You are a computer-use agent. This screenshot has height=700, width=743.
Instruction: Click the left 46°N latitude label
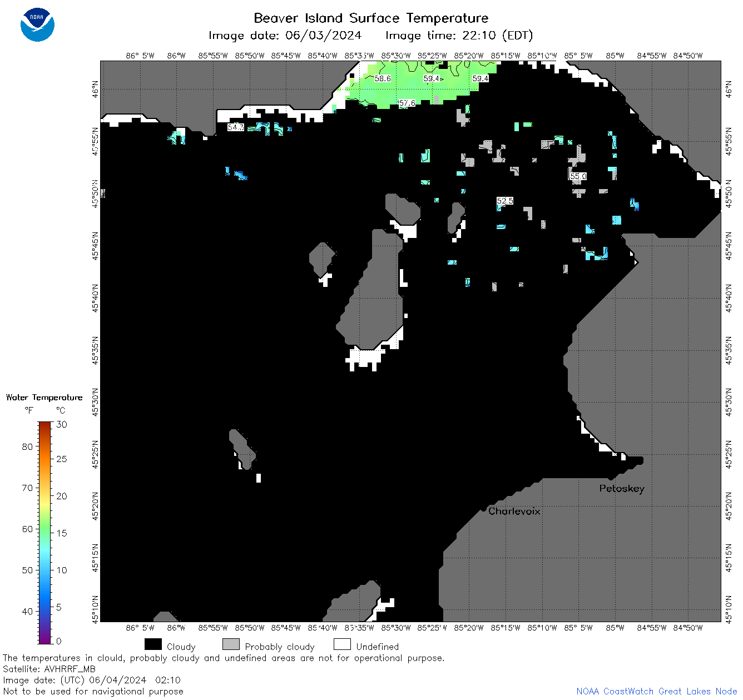point(95,89)
